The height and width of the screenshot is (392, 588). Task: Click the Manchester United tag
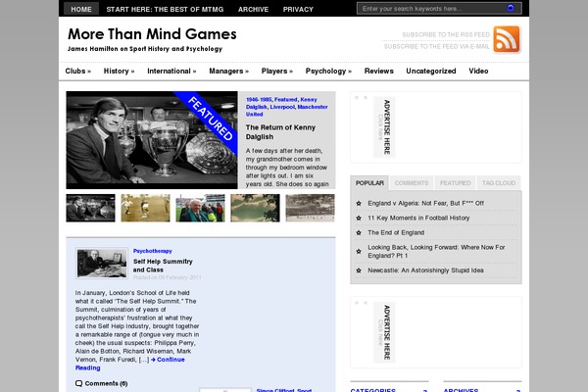287,111
